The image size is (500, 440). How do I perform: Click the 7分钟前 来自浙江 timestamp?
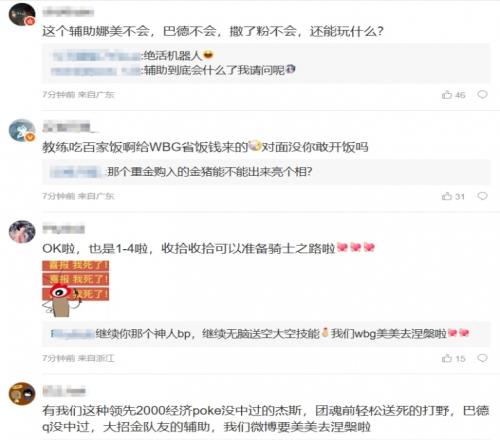(x=78, y=358)
